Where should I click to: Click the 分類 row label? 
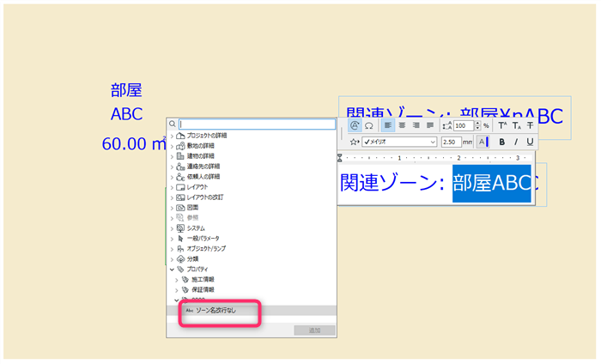click(192, 259)
